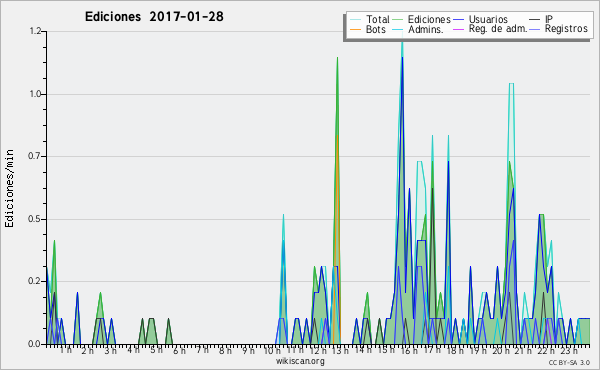
Task: Click the 'CC BY-SA 3.0' license text
Action: pyautogui.click(x=569, y=363)
